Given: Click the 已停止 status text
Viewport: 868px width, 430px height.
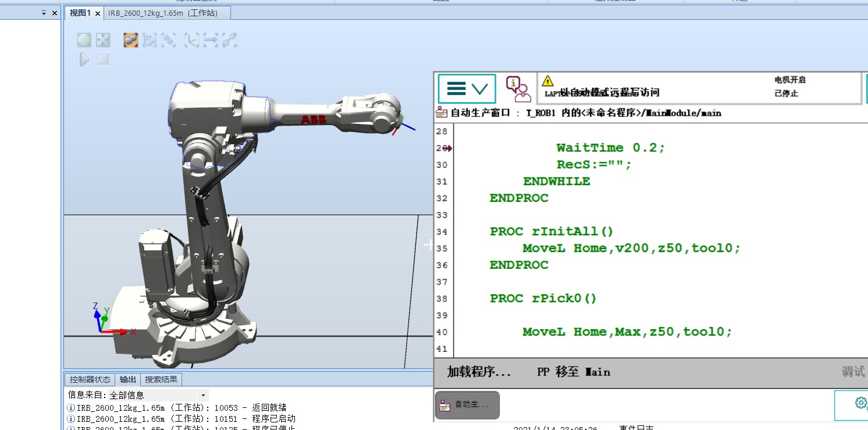Looking at the screenshot, I should [786, 93].
